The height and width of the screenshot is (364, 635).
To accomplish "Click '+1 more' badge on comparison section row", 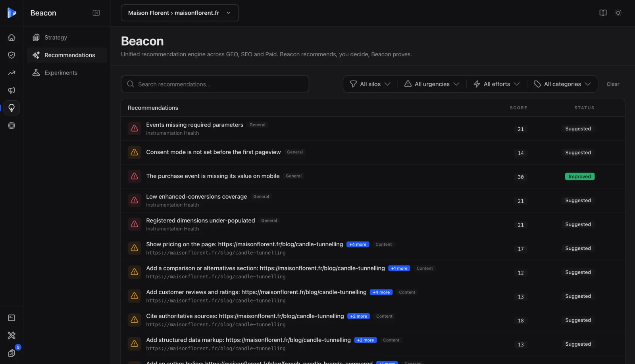I will click(399, 268).
